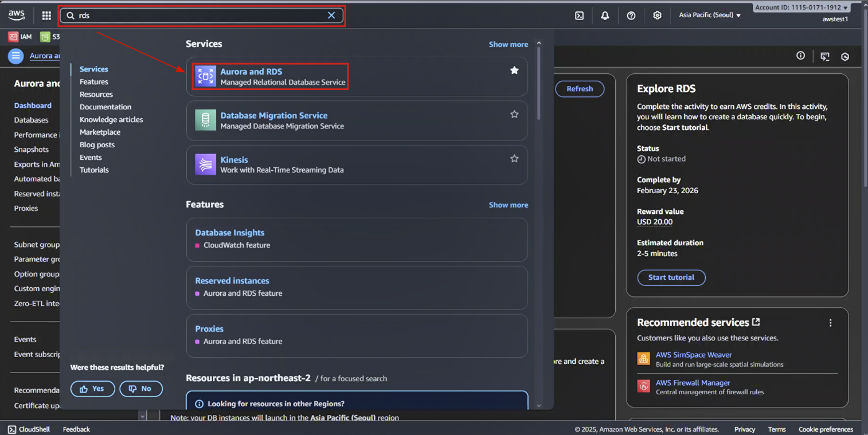This screenshot has height=435, width=868.
Task: Open the IAM favorites shortcut
Action: pos(20,37)
